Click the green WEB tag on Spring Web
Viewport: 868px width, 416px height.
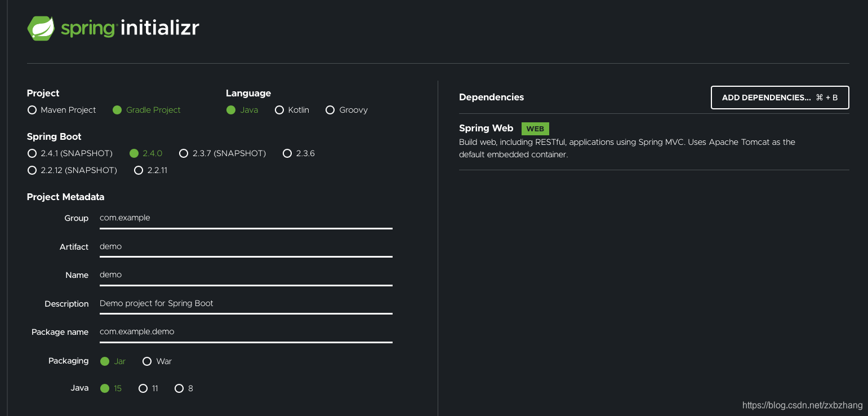535,129
